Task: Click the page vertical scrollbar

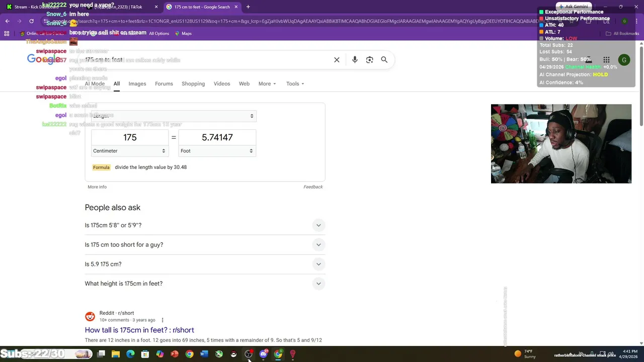Action: click(x=641, y=85)
